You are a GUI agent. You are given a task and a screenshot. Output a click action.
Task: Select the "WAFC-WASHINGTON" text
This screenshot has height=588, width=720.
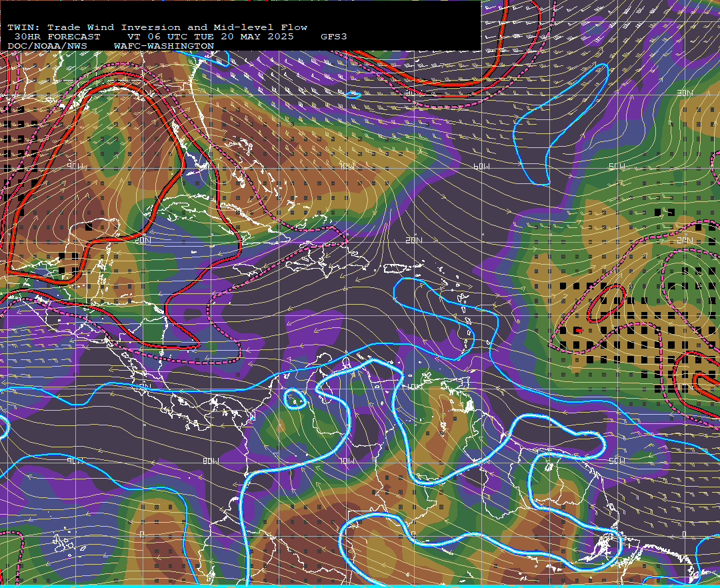pyautogui.click(x=164, y=47)
